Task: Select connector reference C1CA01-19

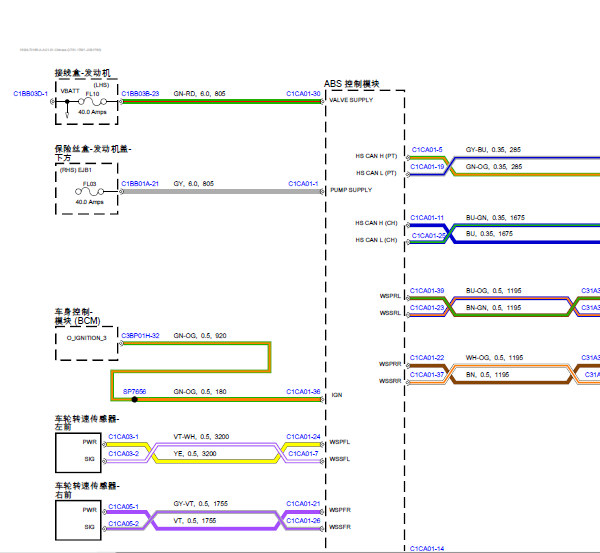Action: point(427,166)
